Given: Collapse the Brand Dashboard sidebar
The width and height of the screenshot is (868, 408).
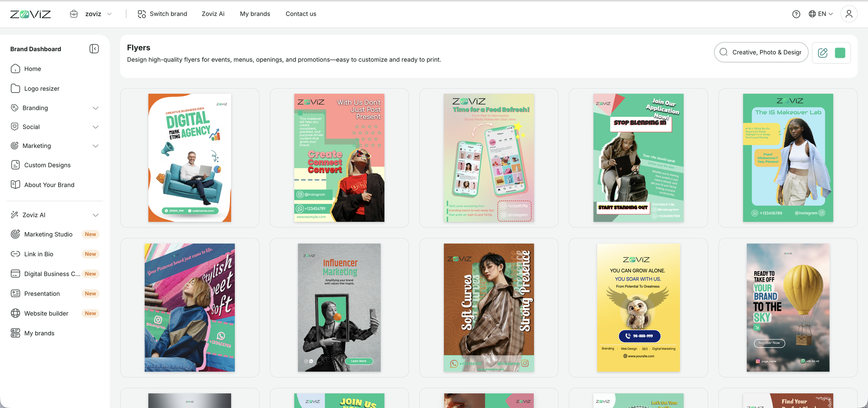Looking at the screenshot, I should [x=94, y=49].
